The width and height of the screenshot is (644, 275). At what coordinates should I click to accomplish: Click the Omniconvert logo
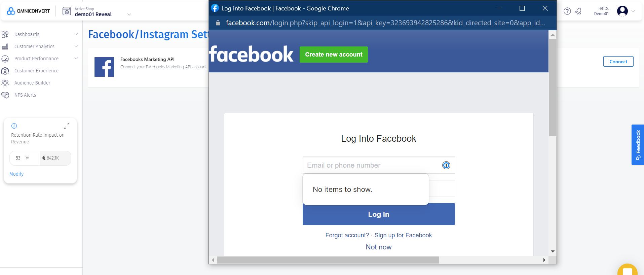(28, 11)
